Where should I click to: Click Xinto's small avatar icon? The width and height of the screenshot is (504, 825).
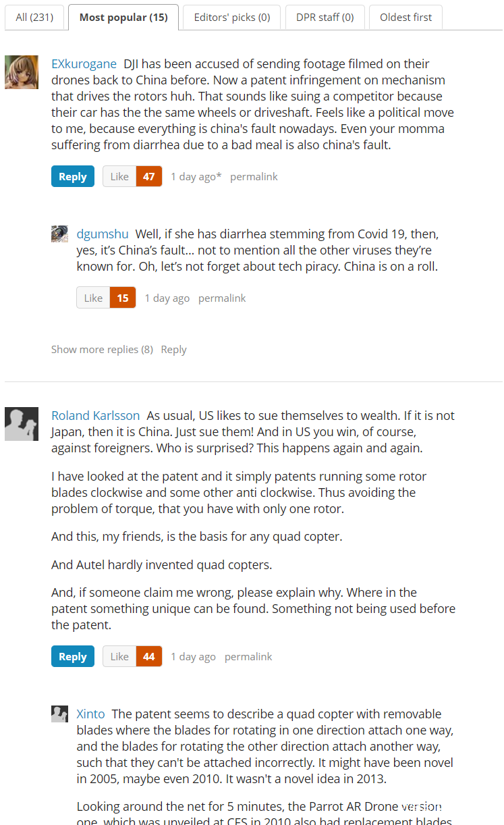point(59,714)
